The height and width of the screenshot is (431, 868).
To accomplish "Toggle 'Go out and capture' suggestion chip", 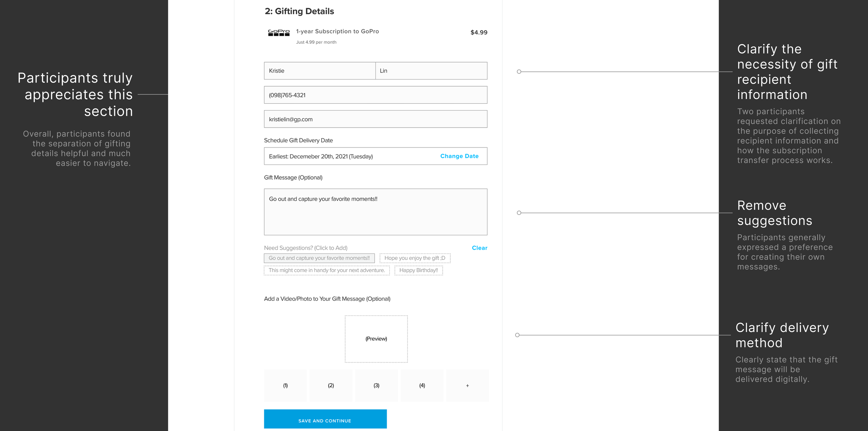I will click(319, 258).
